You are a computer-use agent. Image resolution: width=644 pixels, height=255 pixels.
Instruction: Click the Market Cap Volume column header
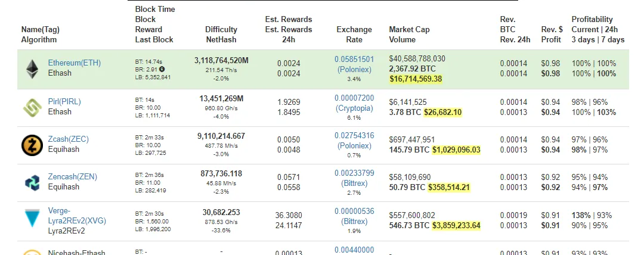(409, 35)
